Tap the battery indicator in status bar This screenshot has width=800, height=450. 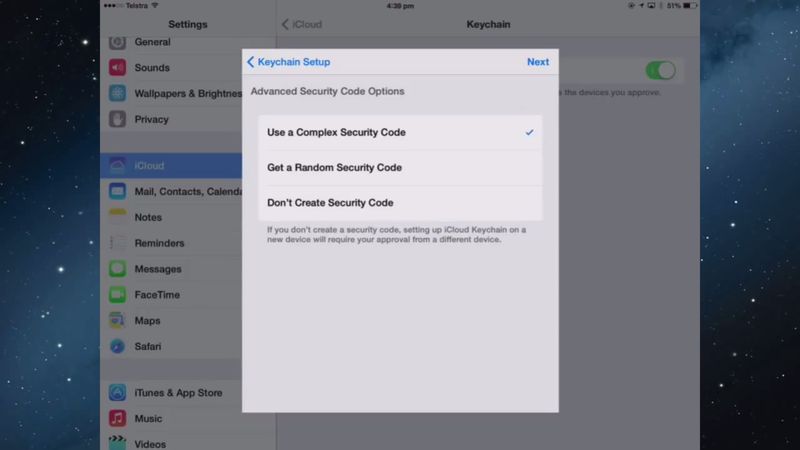pos(689,6)
